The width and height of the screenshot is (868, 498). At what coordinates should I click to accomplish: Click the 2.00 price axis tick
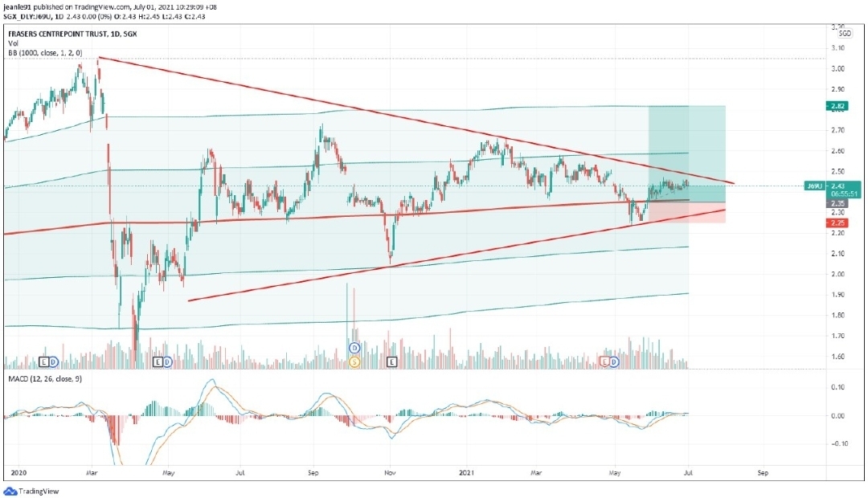coord(837,274)
